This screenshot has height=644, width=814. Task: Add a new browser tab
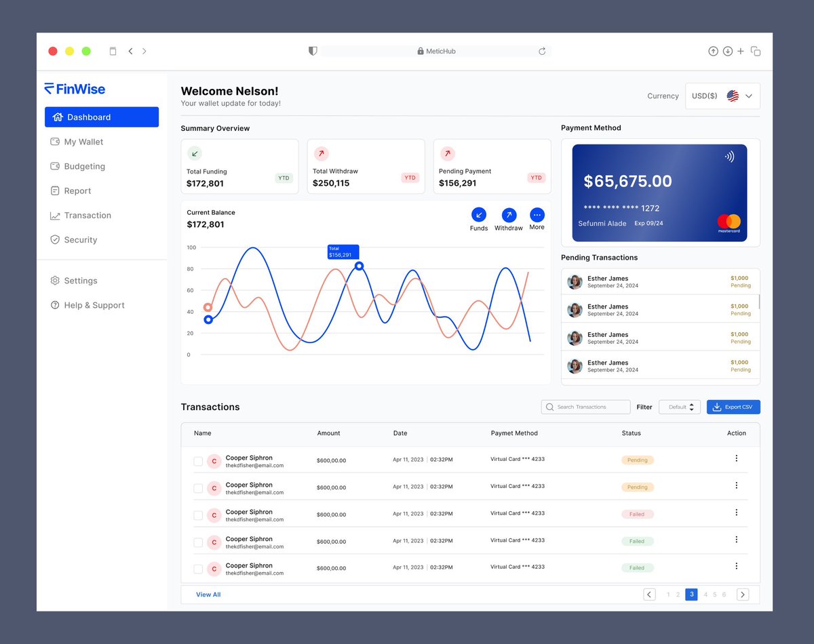741,51
